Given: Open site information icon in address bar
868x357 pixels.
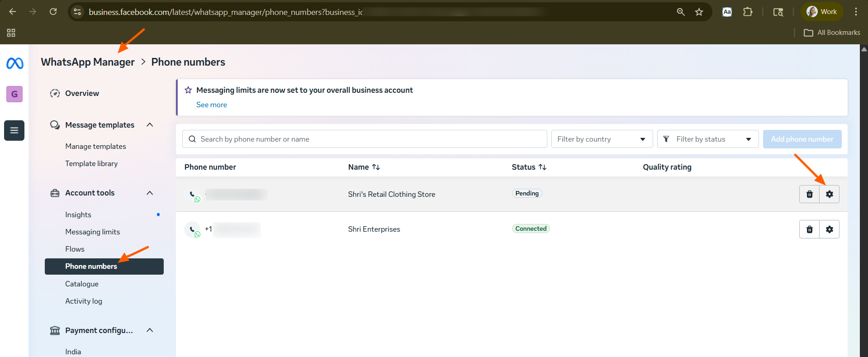Looking at the screenshot, I should click(77, 12).
